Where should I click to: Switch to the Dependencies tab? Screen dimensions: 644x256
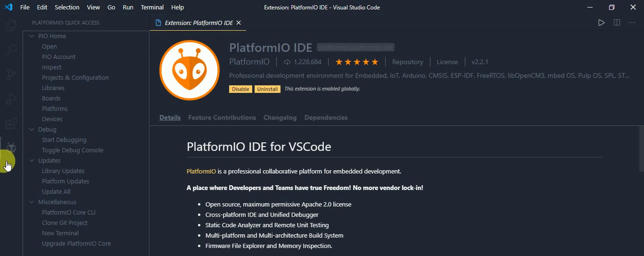click(326, 117)
